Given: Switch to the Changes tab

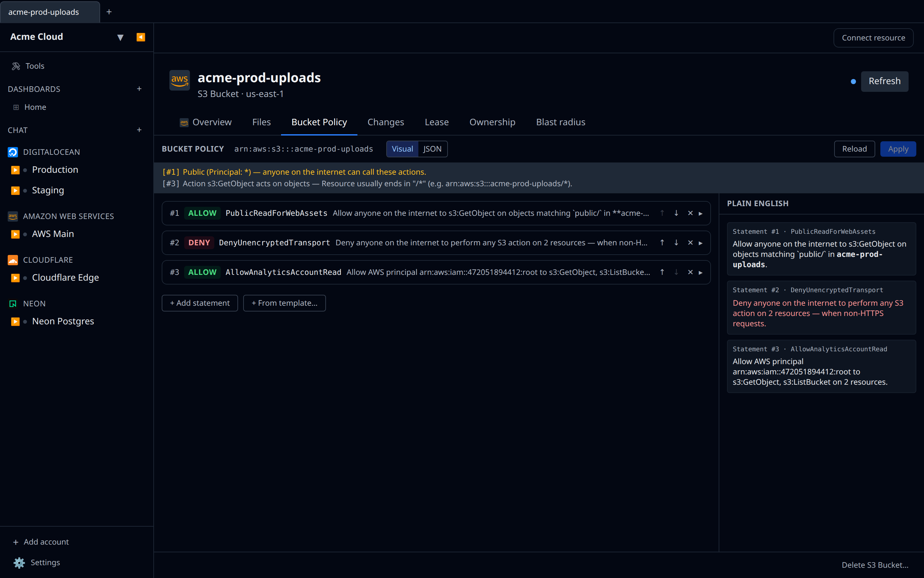Looking at the screenshot, I should tap(386, 122).
